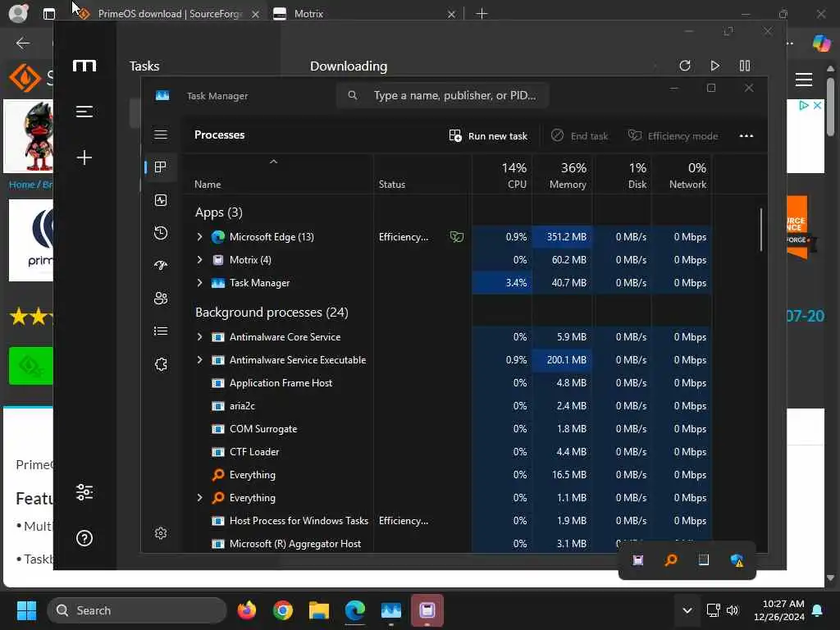Open Users icon in Task Manager sidebar
The height and width of the screenshot is (630, 840).
[161, 299]
